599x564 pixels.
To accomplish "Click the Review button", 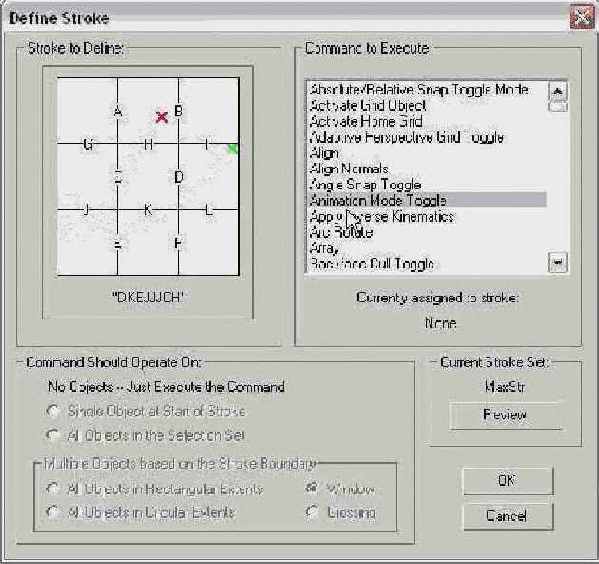I will click(x=505, y=415).
